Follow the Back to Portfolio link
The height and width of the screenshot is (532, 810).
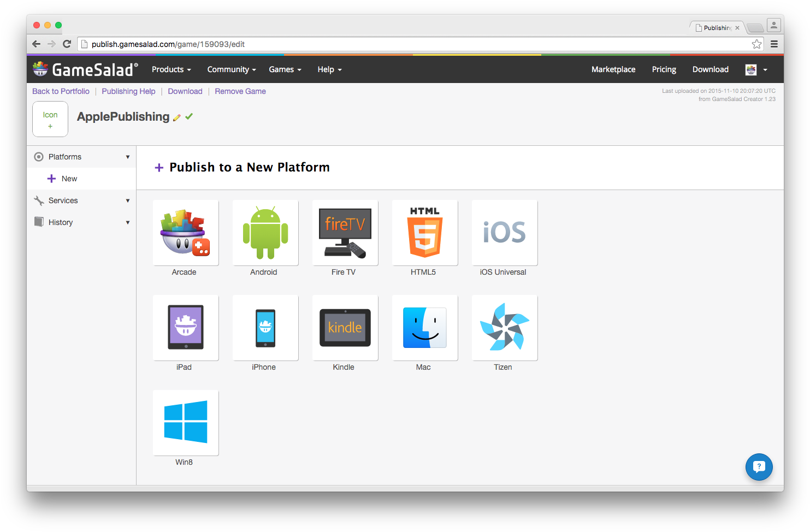(x=61, y=91)
